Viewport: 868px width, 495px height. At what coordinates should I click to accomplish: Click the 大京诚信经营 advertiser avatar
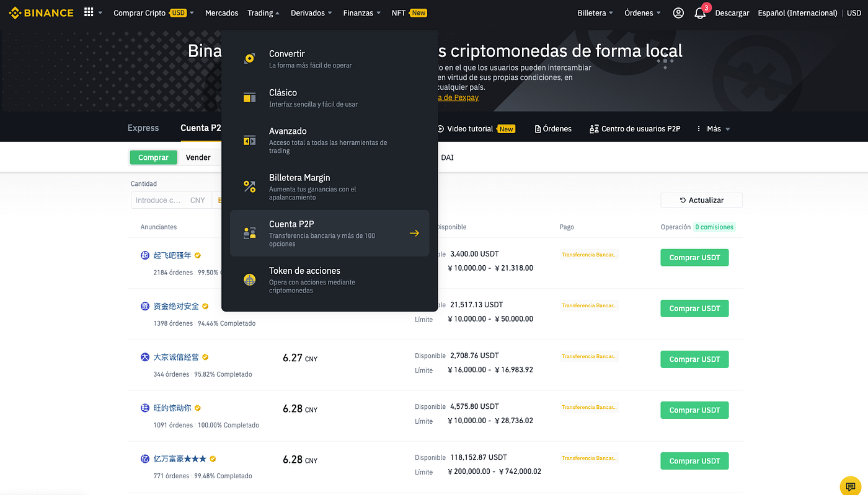(145, 357)
